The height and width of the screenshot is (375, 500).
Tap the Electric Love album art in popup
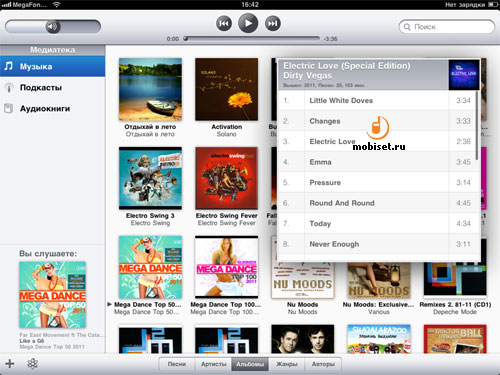[464, 75]
